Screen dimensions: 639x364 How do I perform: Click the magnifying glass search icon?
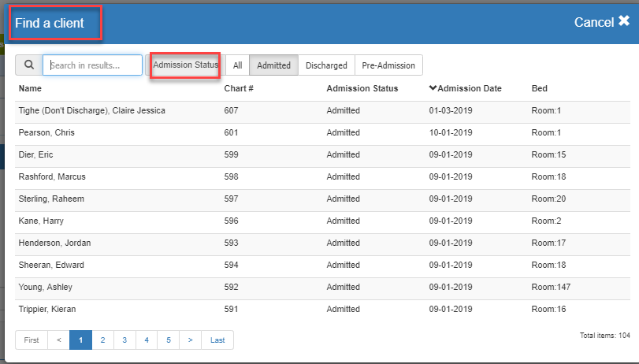29,65
